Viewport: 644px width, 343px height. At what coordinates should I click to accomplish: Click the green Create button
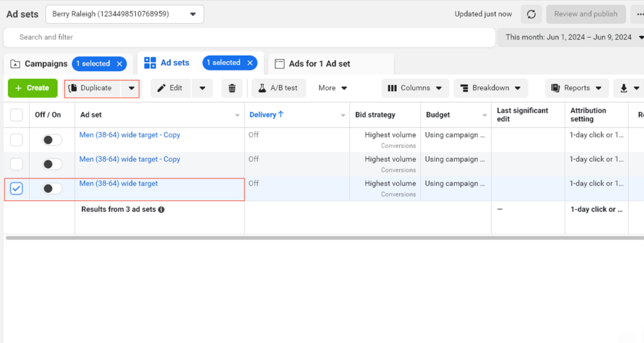coord(32,88)
